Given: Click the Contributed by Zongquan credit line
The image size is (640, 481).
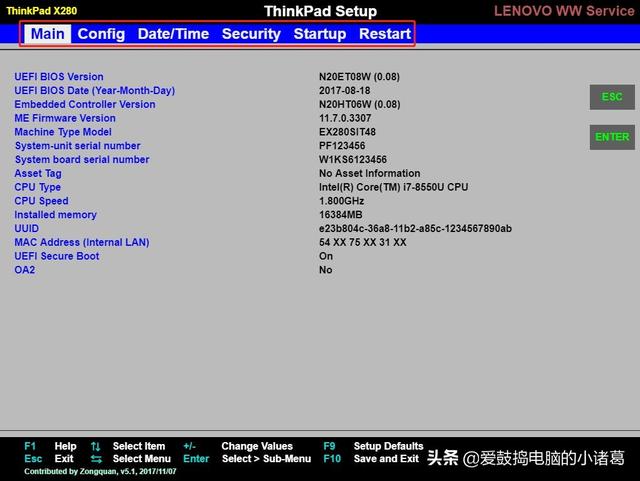Looking at the screenshot, I should point(100,472).
